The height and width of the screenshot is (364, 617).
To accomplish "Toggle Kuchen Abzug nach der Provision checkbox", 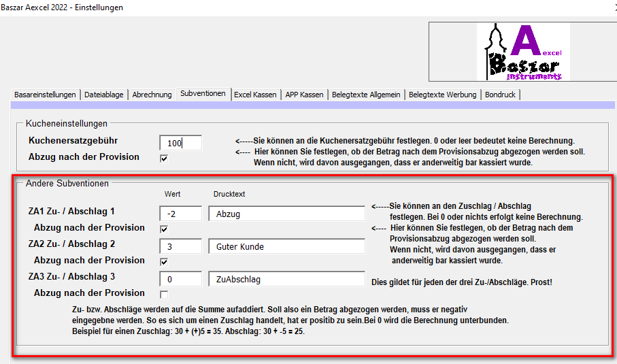I will (164, 159).
